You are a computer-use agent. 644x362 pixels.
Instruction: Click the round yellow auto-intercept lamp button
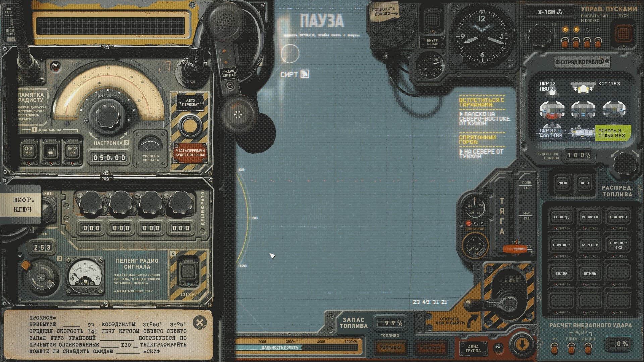click(190, 125)
